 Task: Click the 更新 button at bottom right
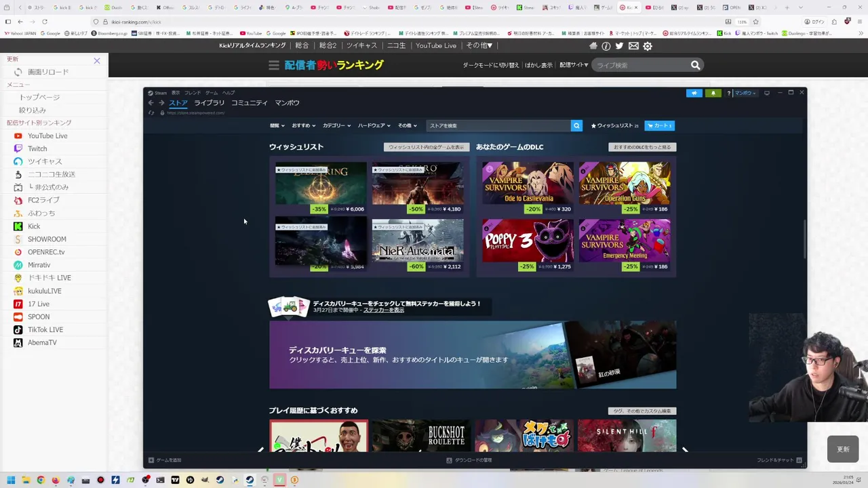coord(843,449)
